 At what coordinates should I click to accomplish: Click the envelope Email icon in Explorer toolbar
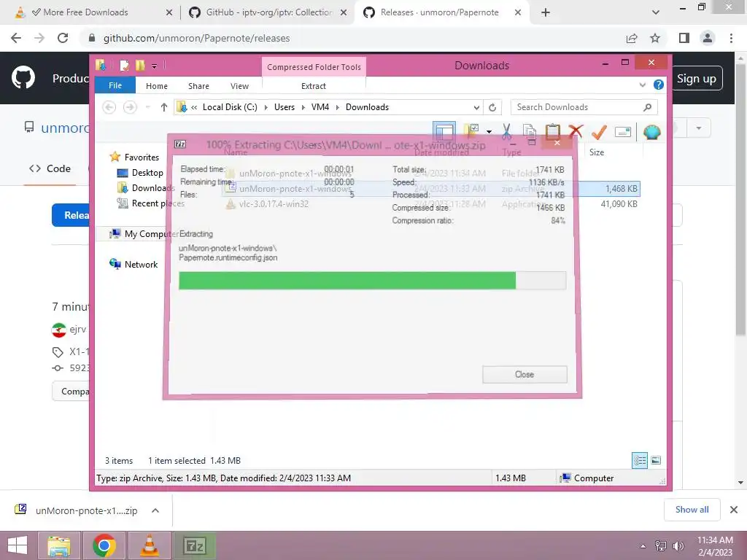coord(623,132)
